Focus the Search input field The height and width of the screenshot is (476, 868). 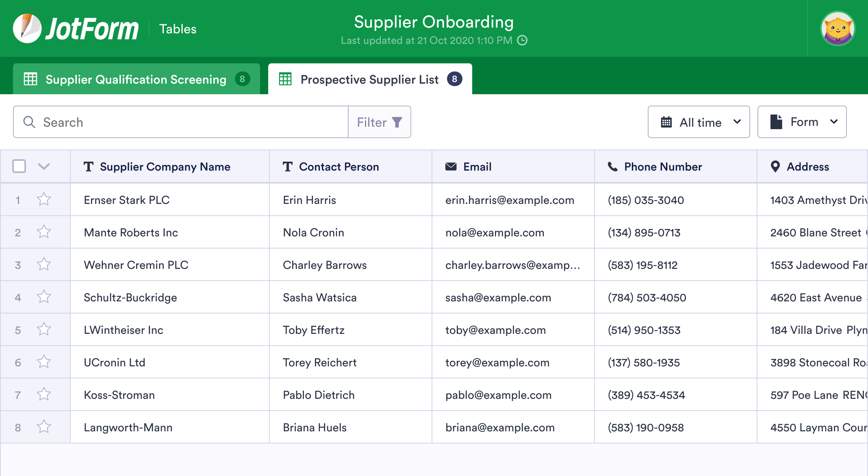191,122
